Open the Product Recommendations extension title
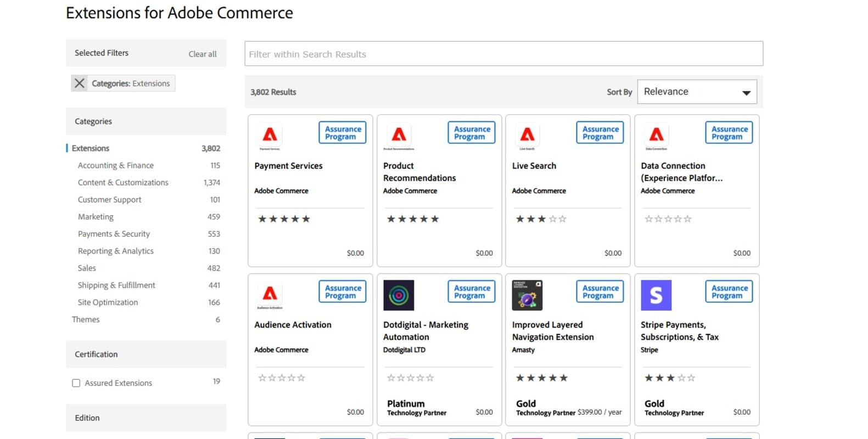This screenshot has height=439, width=868. pos(419,172)
